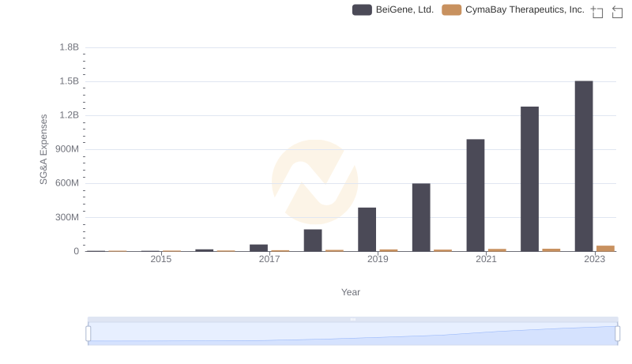Screen dimensions: 632x364
Task: Click the 600M y-axis label
Action: tap(67, 183)
